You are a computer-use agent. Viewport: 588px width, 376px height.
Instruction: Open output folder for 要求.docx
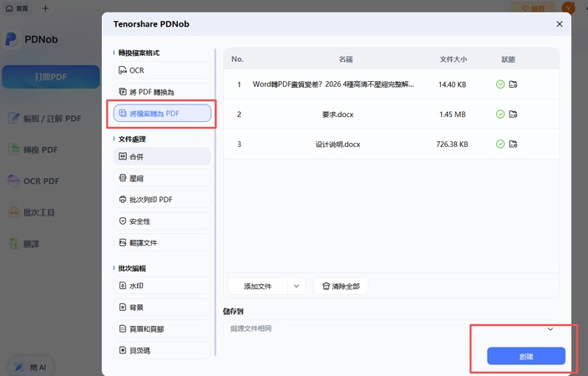pos(513,114)
